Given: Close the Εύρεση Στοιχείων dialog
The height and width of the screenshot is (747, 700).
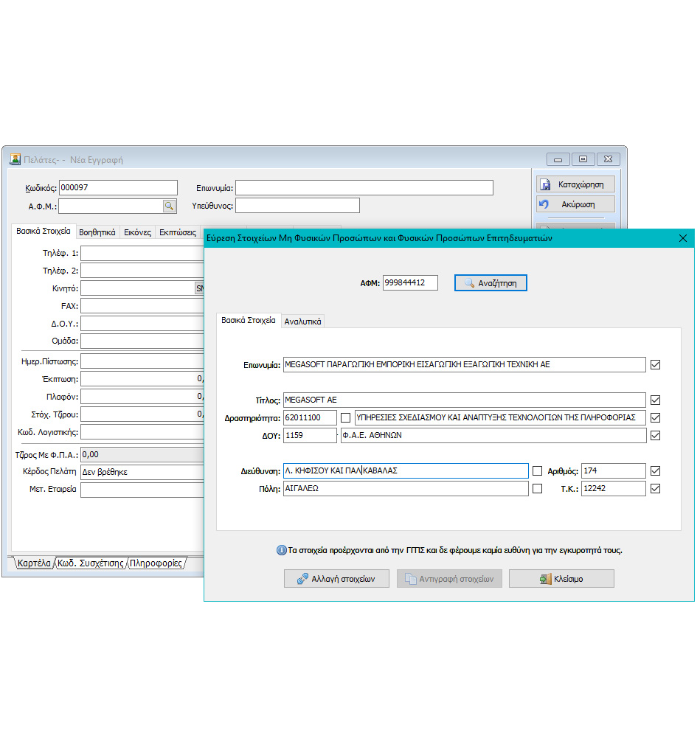Looking at the screenshot, I should point(682,238).
